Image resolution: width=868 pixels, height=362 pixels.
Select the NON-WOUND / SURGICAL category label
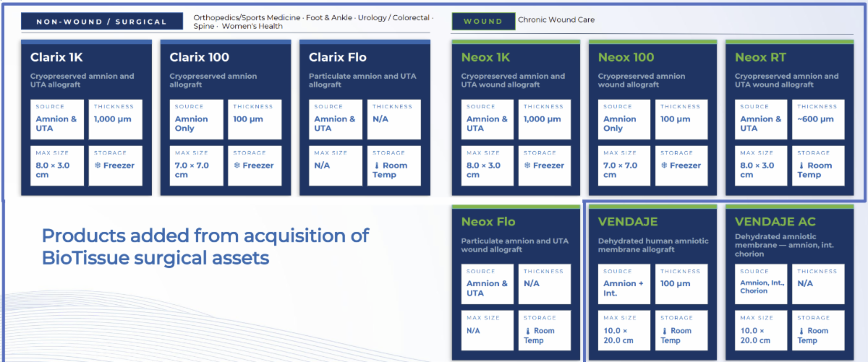click(101, 22)
